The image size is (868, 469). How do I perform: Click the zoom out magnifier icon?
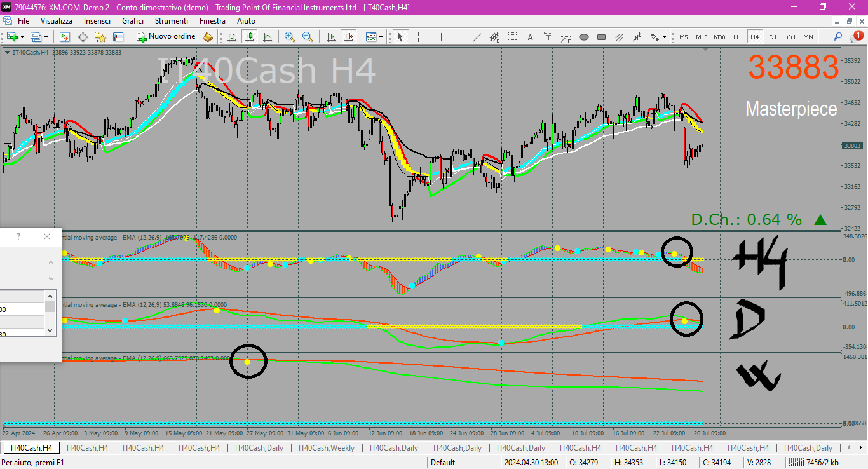tap(308, 37)
